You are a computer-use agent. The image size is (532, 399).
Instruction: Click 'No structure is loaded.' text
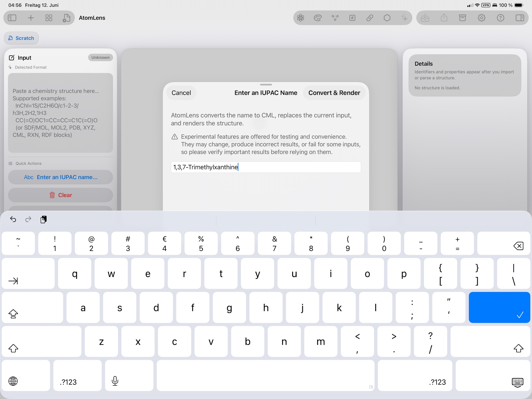click(437, 88)
